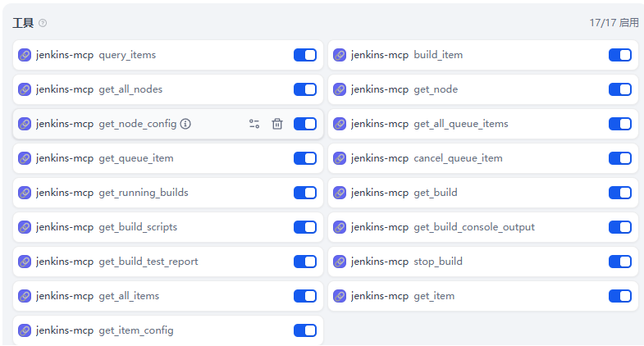Click the link icon of get_item_config tool
Screen dimensions: 644x346
(25, 330)
